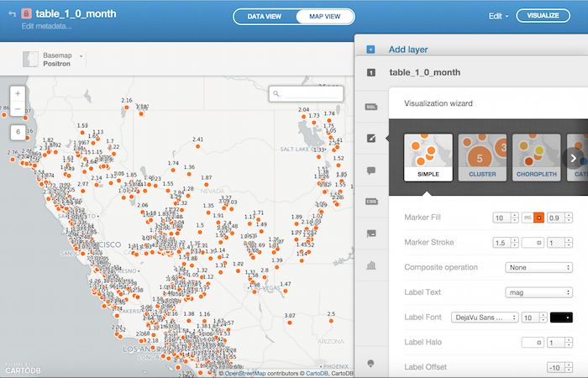Open Label Font DejaVu Sans dropdown
Image resolution: width=588 pixels, height=378 pixels.
pos(485,318)
